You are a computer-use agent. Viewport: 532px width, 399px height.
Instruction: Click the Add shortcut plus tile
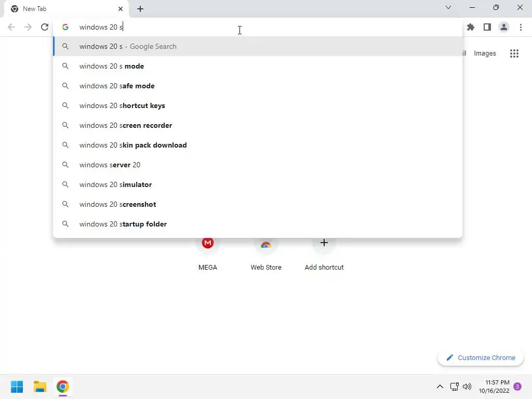click(324, 254)
